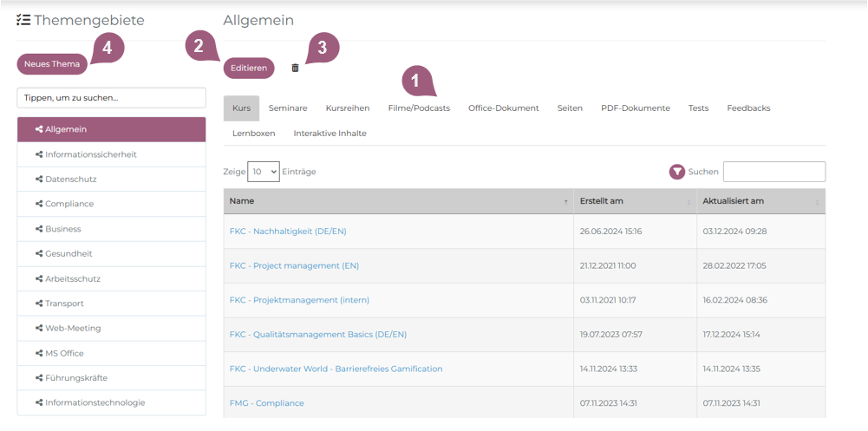868x431 pixels.
Task: Select Datenschutz topic in sidebar
Action: (x=70, y=180)
